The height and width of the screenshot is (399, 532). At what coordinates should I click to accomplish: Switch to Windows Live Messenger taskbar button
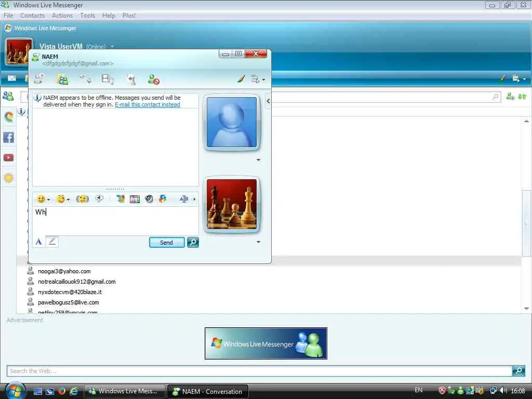124,391
